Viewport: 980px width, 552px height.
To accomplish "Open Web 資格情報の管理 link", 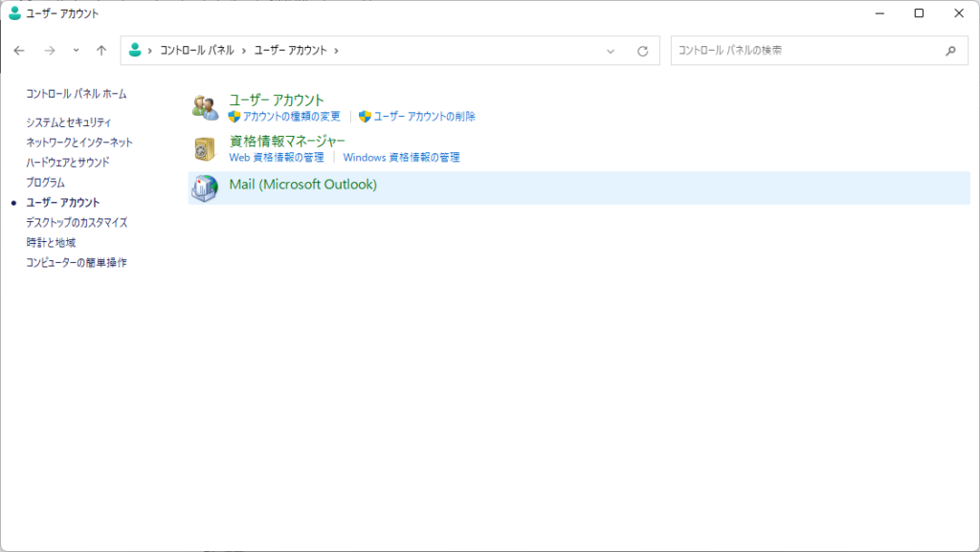I will (x=277, y=157).
